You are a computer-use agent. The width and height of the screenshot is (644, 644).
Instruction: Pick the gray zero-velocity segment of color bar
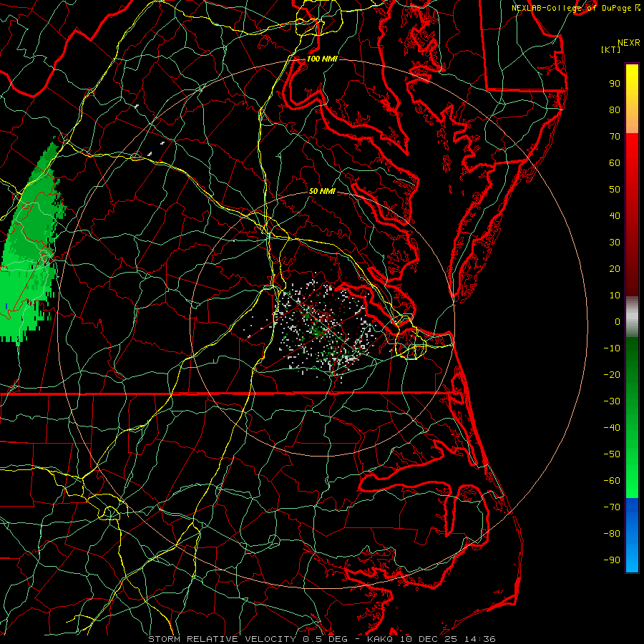pyautogui.click(x=632, y=317)
